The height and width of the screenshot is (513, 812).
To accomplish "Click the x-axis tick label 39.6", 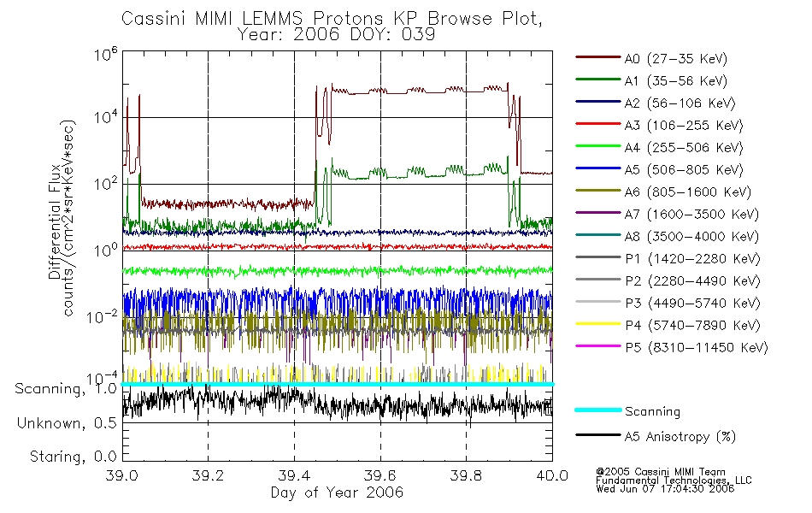I will pos(380,475).
